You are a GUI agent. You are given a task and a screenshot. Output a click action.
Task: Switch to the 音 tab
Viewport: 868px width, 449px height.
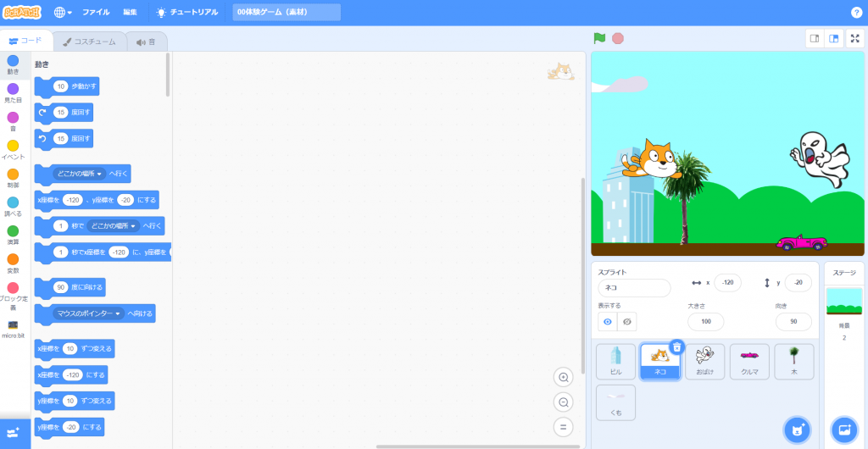pos(146,42)
